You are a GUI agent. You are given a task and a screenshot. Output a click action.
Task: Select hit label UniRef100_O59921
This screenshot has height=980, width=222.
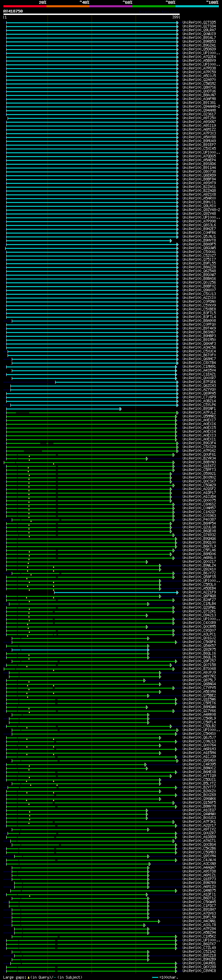(x=199, y=473)
